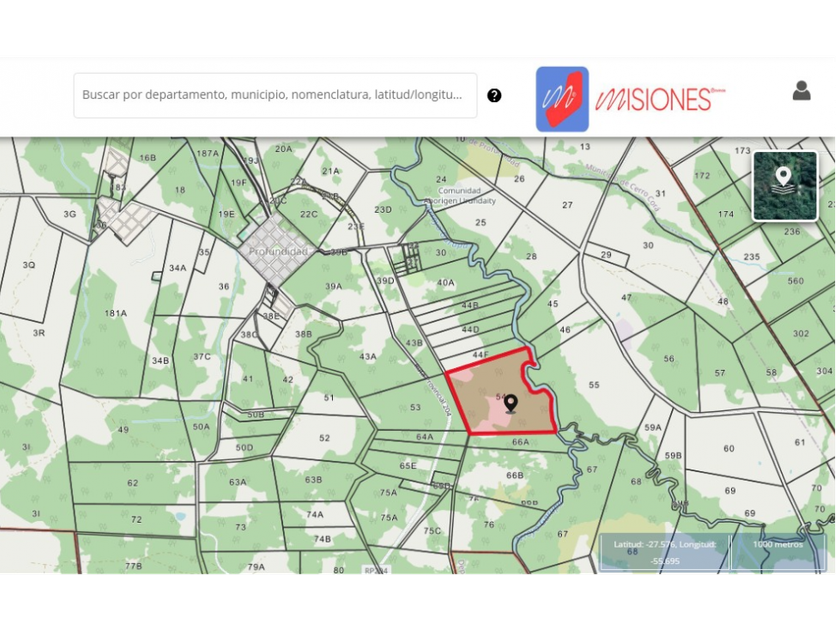Select parcel labeled 73
The image size is (840, 630).
click(241, 527)
